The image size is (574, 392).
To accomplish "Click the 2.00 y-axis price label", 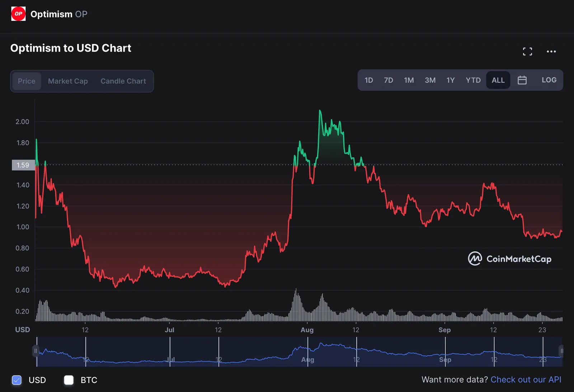I will pos(22,122).
